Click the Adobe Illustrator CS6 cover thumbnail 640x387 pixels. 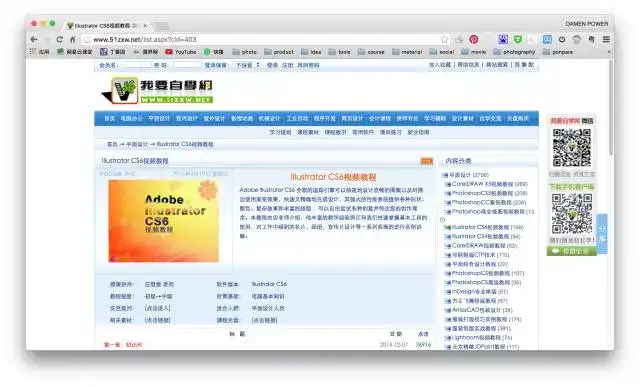pos(164,221)
